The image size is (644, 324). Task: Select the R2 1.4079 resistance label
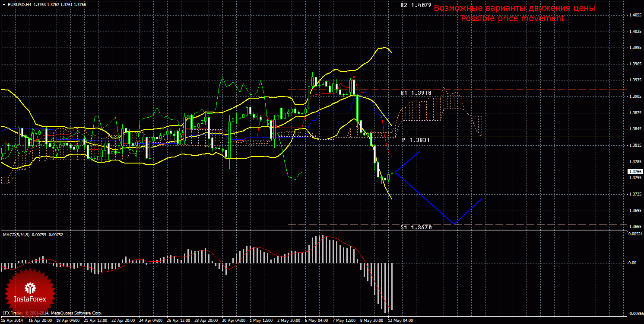click(416, 5)
